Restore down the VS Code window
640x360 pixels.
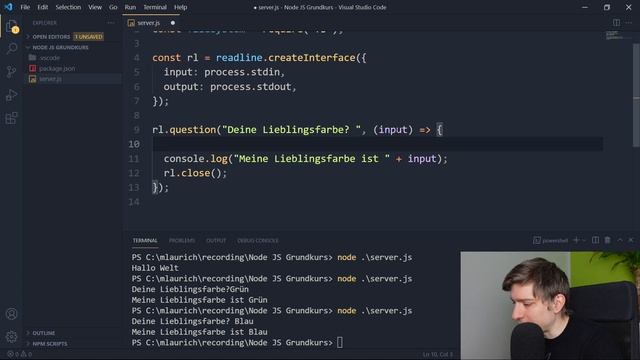coord(607,7)
